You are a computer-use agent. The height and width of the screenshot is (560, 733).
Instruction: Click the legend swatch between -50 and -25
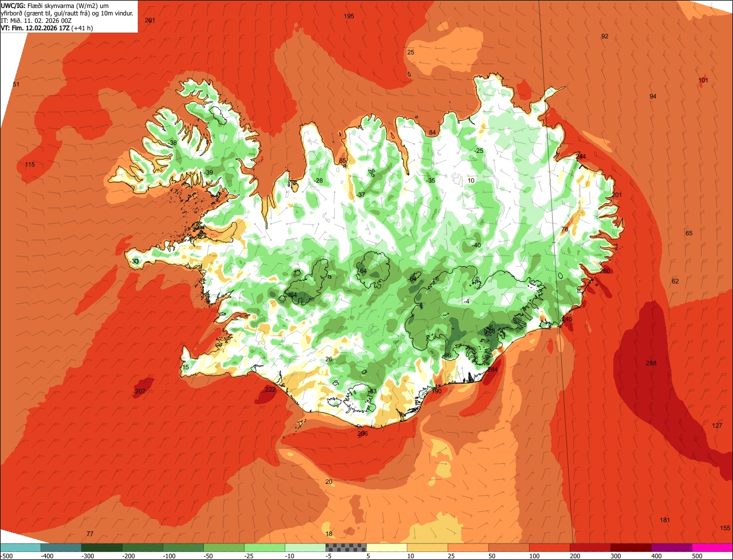click(x=224, y=547)
